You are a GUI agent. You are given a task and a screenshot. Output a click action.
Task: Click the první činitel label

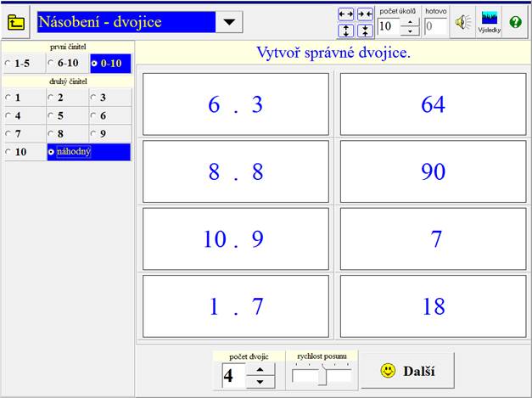click(68, 48)
